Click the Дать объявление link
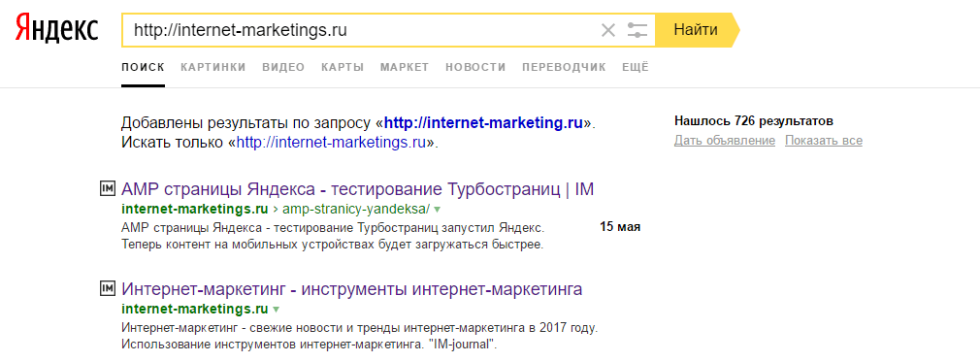 pos(725,141)
